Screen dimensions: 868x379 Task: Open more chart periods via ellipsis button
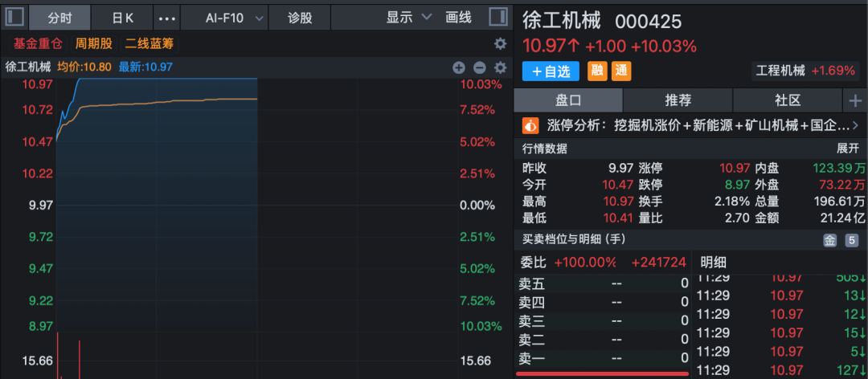(166, 18)
